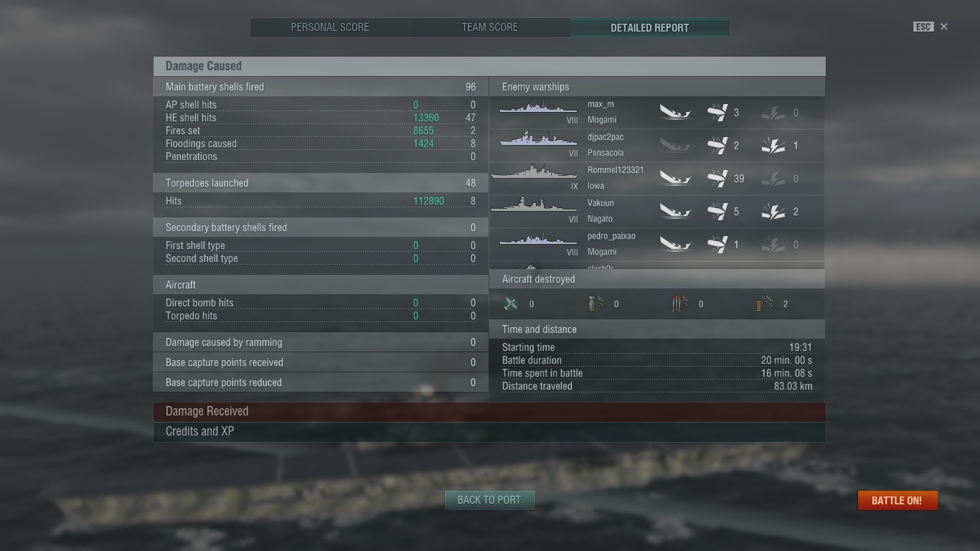Click the shell hits icon for Rommel123321 Iowa
Viewport: 980px width, 551px height.
(717, 179)
